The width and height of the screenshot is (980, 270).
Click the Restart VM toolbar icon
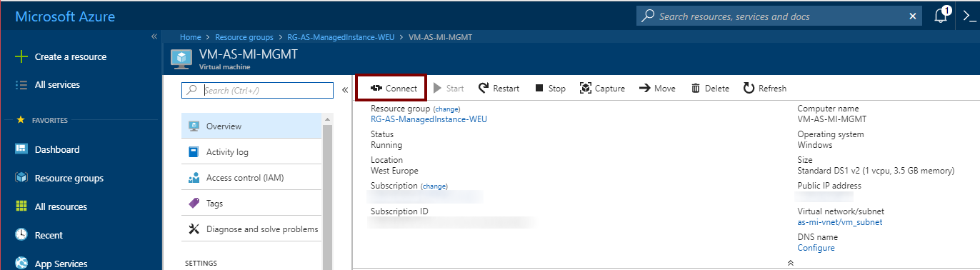click(484, 88)
